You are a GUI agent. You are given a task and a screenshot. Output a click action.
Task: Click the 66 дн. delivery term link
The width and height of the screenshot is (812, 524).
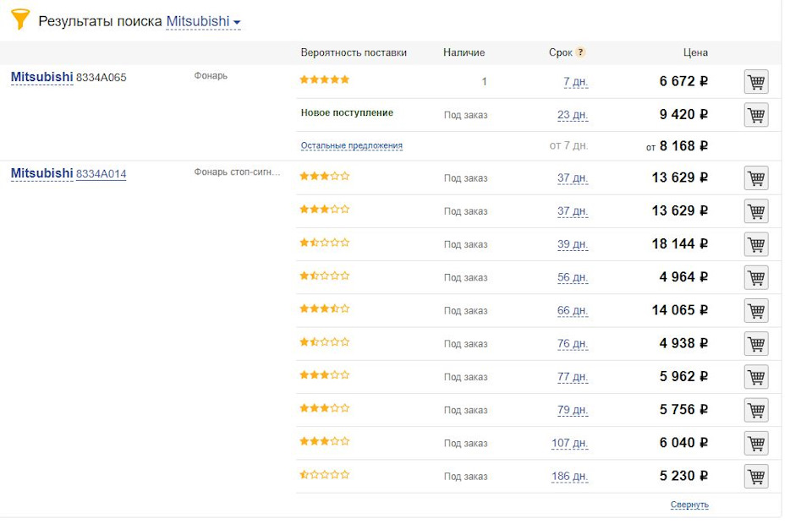[573, 310]
